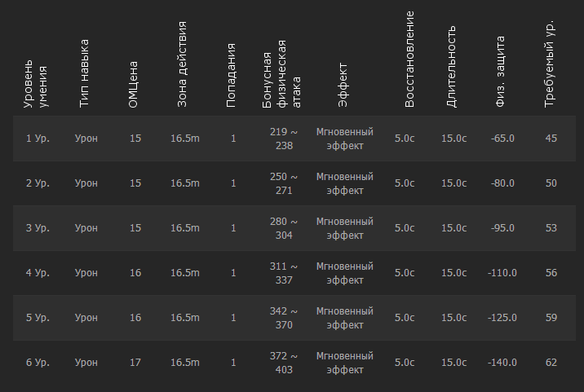Click the required level '59' cell
This screenshot has height=392, width=584.
pos(551,318)
